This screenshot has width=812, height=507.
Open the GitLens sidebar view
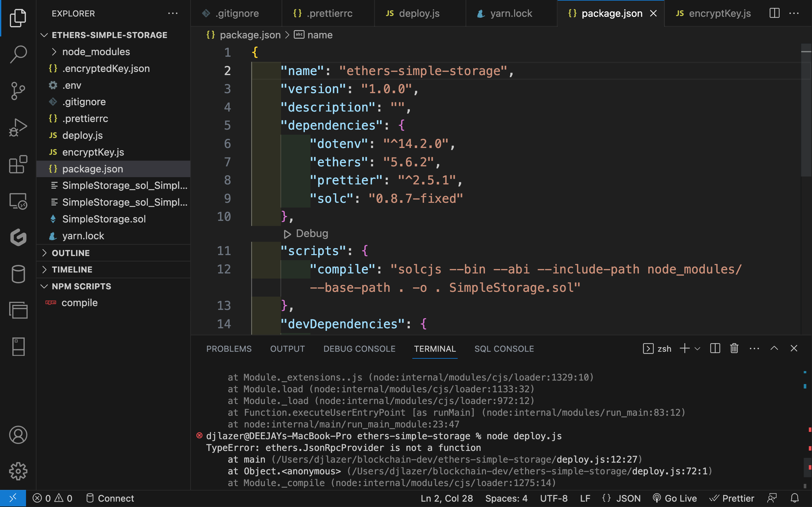click(18, 238)
